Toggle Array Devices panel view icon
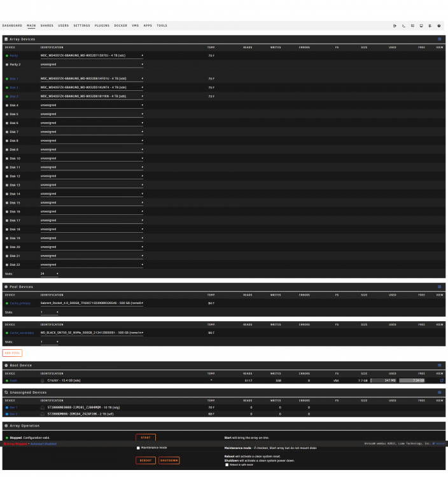The width and height of the screenshot is (448, 477). (x=439, y=39)
